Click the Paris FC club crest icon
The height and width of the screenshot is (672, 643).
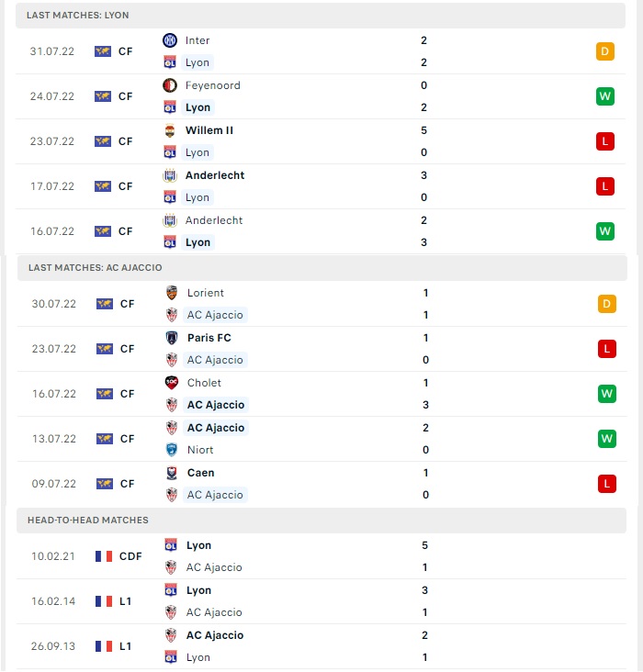coord(172,338)
